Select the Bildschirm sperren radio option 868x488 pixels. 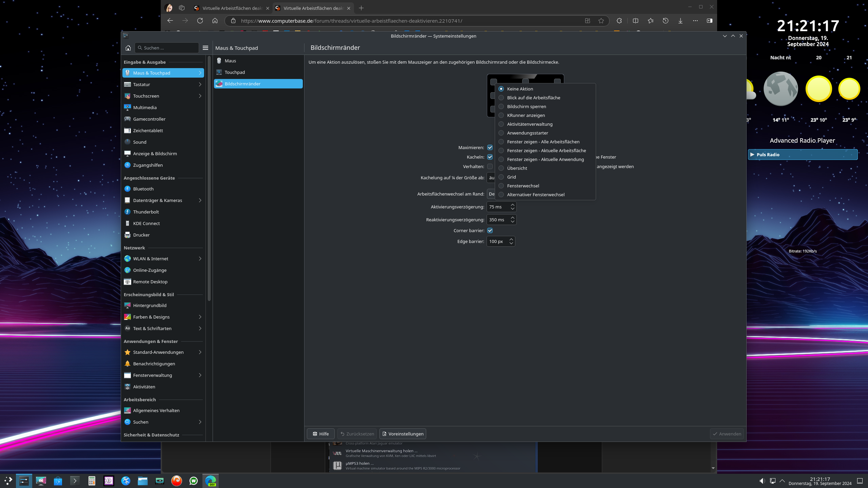[x=501, y=106]
